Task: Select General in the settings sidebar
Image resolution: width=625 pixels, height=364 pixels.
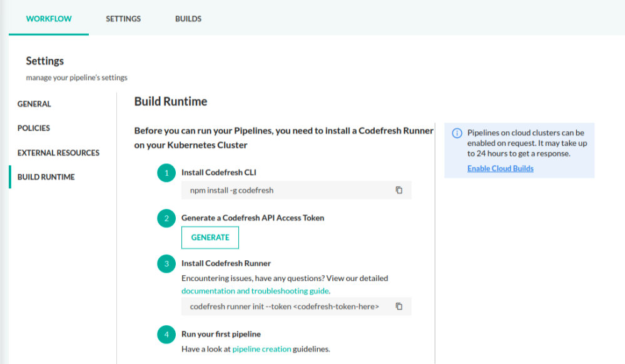Action: click(x=34, y=104)
